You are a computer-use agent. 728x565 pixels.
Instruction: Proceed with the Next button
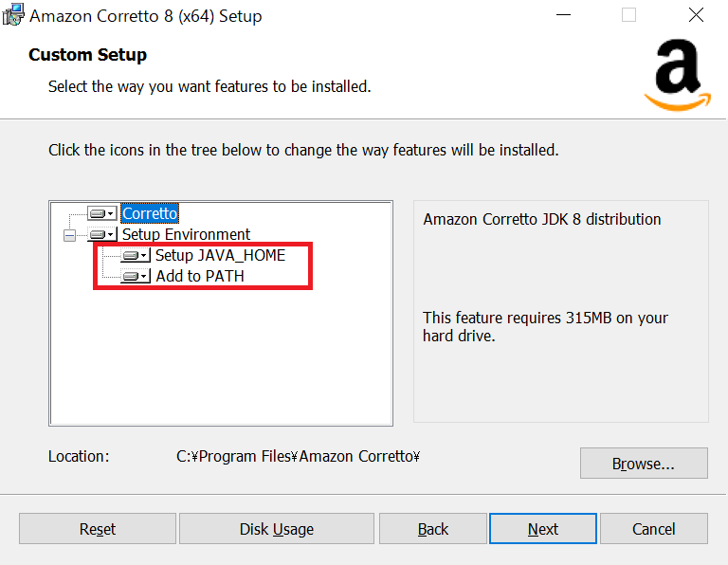(543, 528)
